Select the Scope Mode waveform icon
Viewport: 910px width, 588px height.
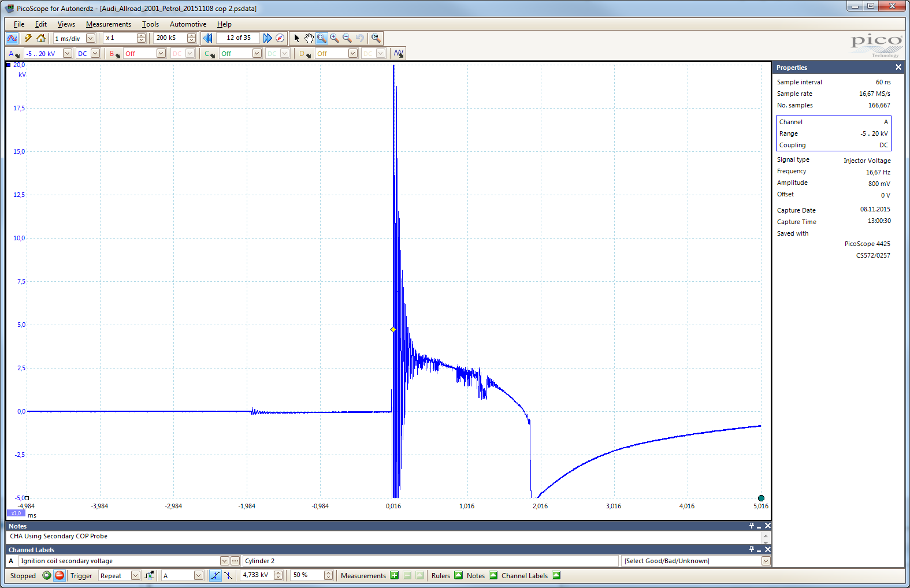(12, 38)
